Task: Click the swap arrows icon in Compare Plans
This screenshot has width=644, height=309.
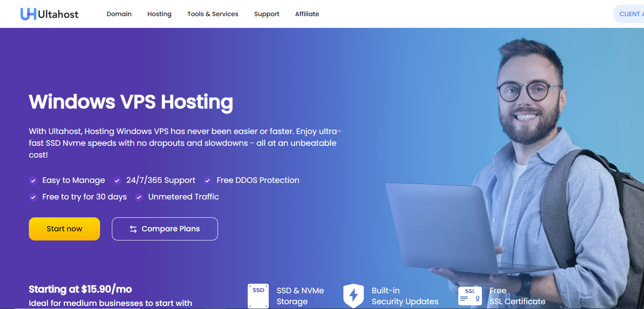Action: coord(133,229)
